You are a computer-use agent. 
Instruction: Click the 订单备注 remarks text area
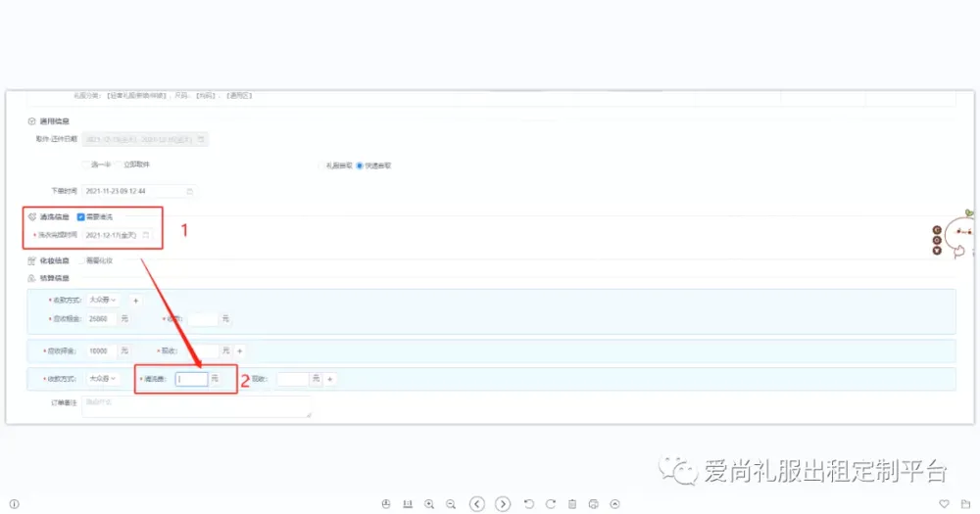[x=196, y=406]
